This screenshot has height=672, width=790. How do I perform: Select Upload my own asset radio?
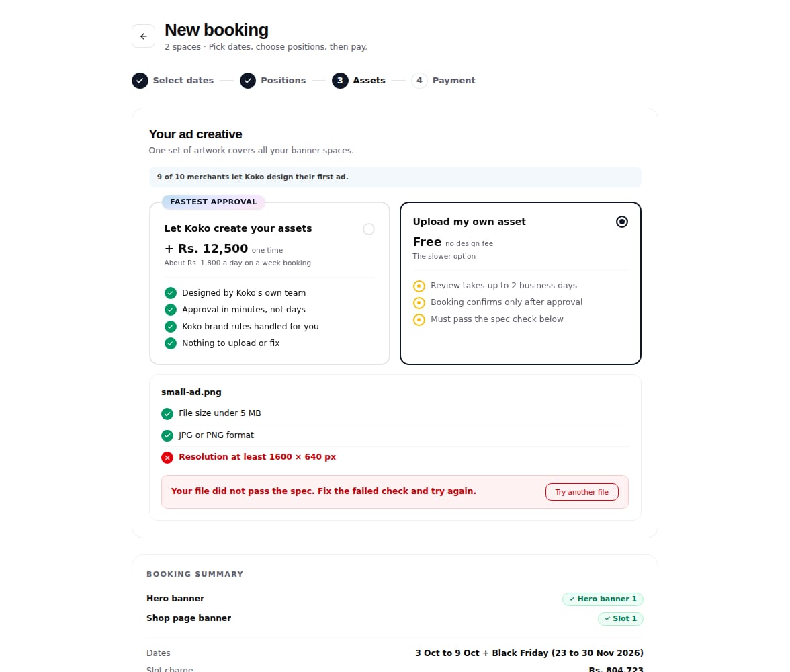(x=622, y=222)
